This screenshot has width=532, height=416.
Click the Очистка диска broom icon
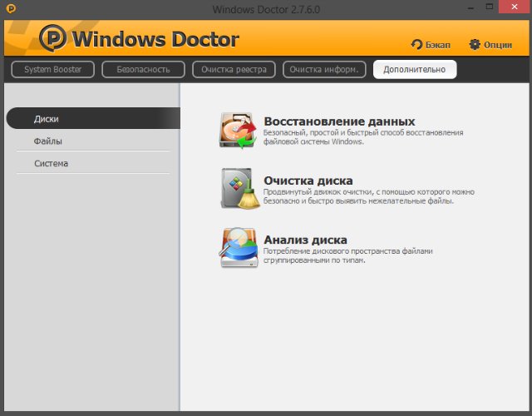click(x=240, y=189)
